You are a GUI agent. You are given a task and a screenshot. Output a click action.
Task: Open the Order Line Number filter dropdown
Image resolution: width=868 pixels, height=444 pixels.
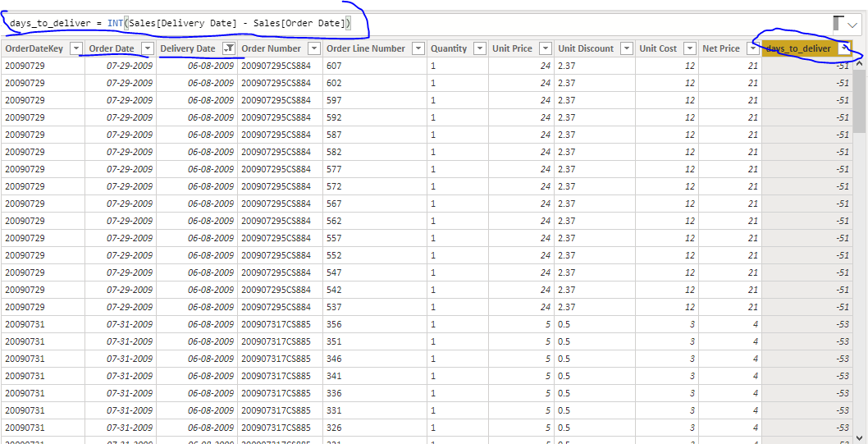click(418, 48)
